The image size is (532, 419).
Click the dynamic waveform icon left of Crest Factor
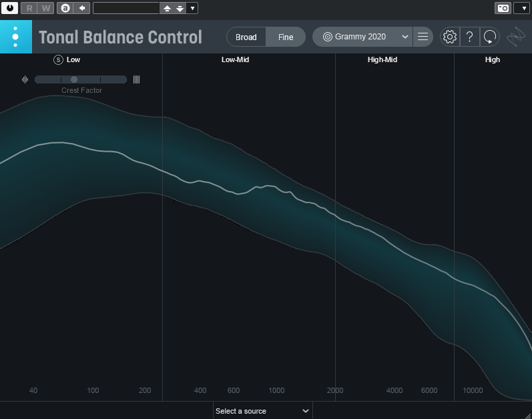[25, 80]
